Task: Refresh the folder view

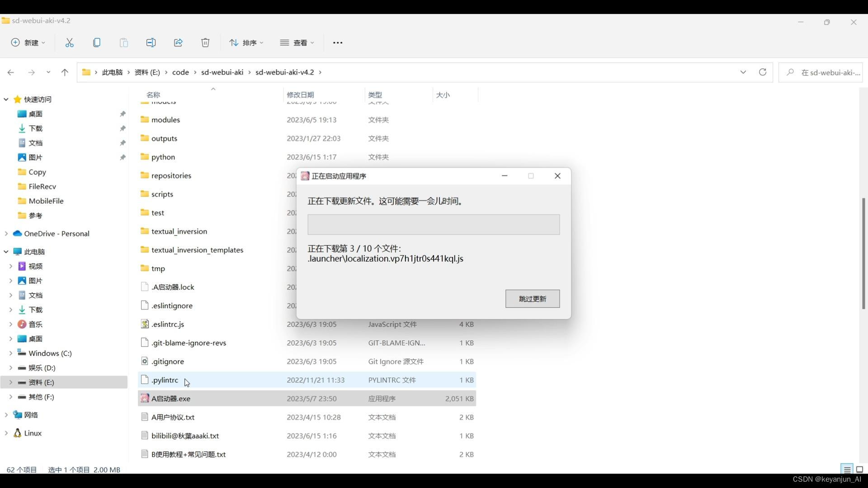Action: 763,72
